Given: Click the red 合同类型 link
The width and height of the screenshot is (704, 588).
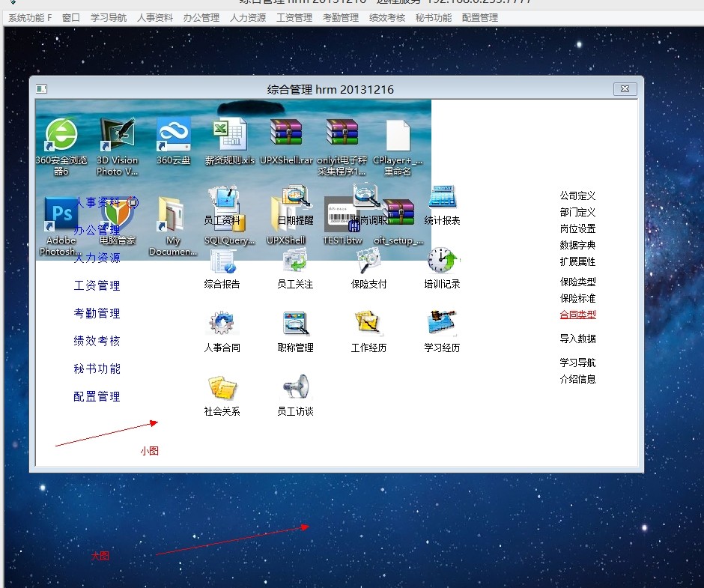Looking at the screenshot, I should (577, 315).
